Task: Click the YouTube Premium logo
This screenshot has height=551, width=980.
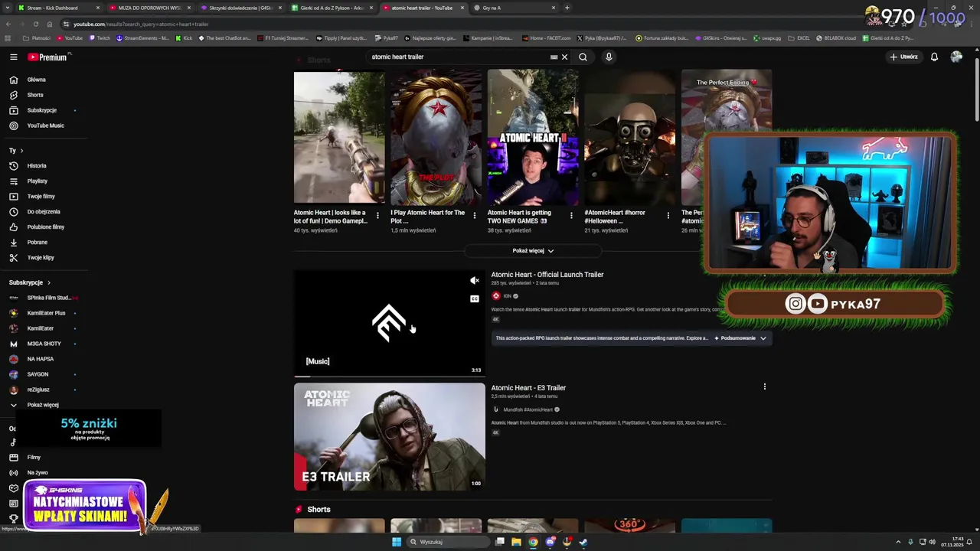Action: 49,57
